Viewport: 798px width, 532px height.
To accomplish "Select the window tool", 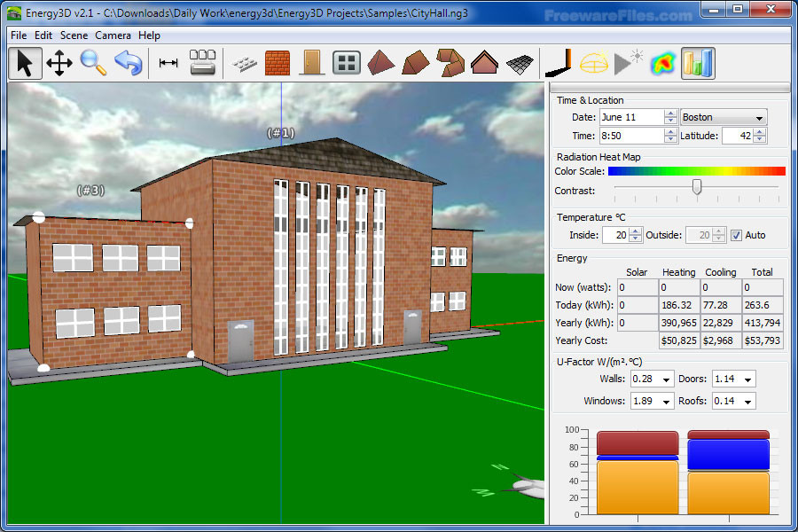I will pos(347,64).
